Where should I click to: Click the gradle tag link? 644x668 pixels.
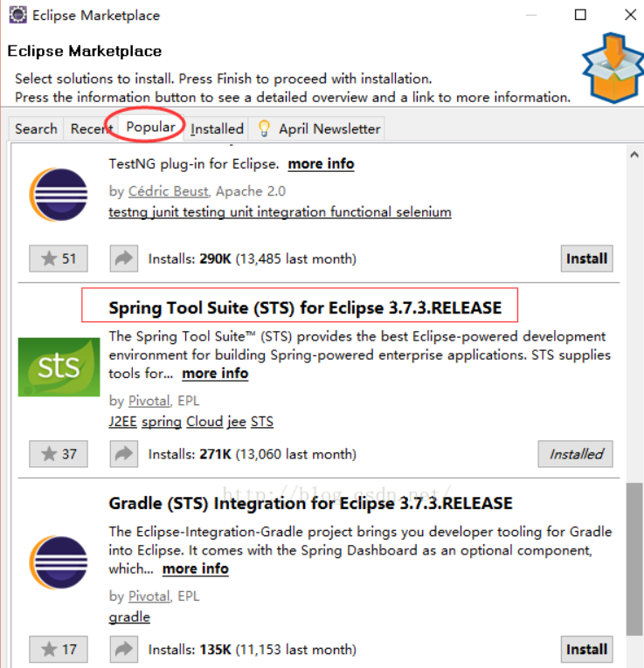pos(129,616)
